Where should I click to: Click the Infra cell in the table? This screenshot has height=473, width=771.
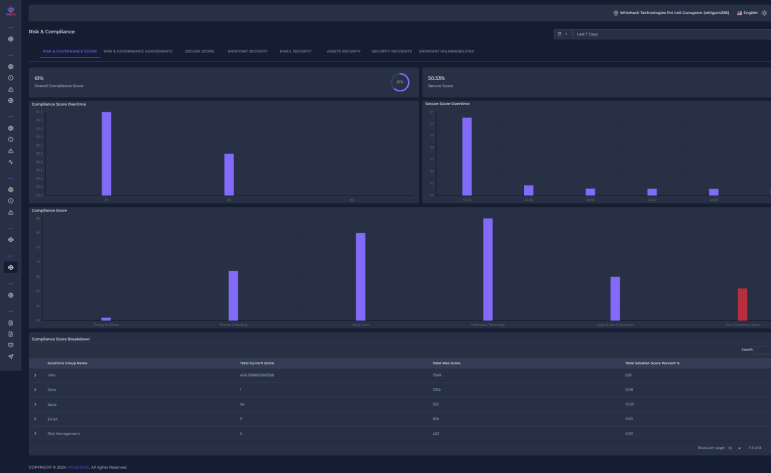51,375
